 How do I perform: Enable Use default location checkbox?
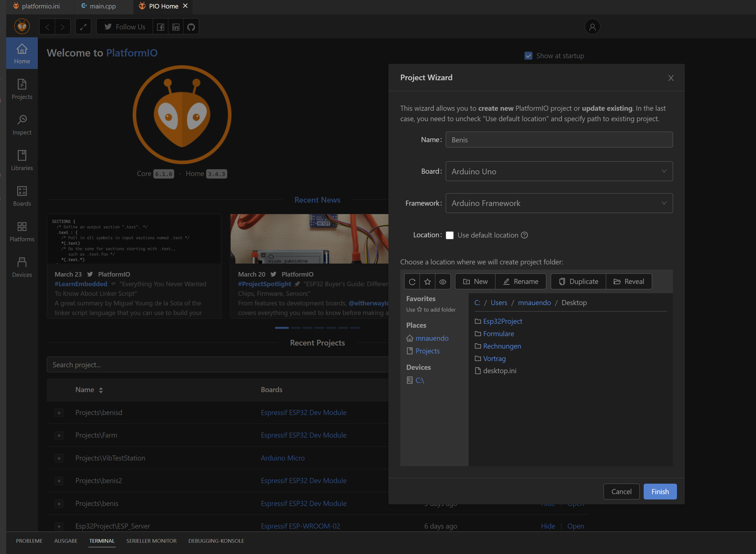click(x=450, y=235)
